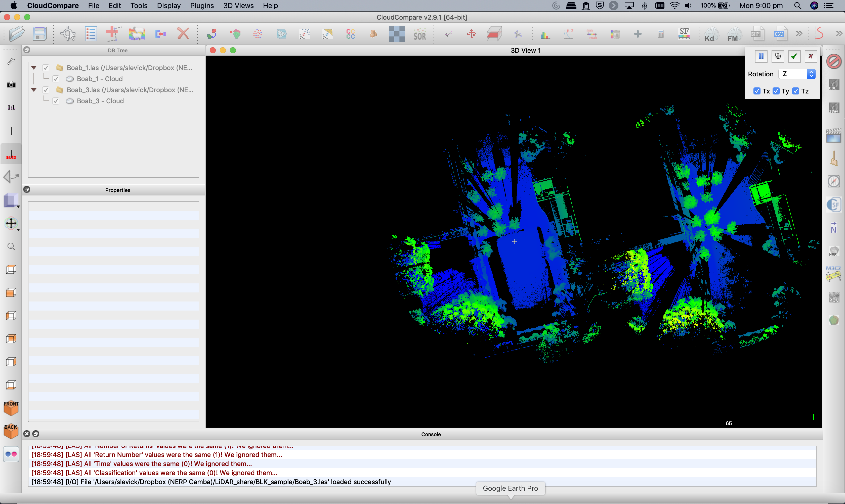Float the Properties panel
The height and width of the screenshot is (504, 845).
pyautogui.click(x=26, y=189)
